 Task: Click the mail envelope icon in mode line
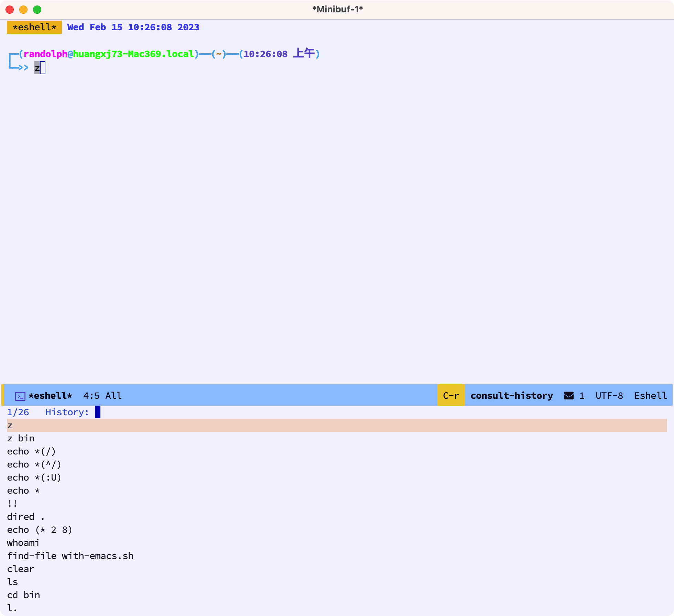tap(568, 396)
